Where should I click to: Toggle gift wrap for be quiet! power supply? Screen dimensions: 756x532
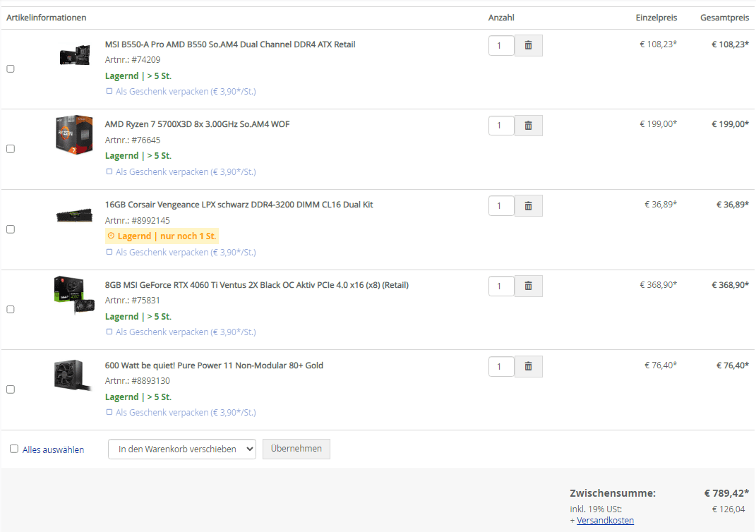point(109,413)
